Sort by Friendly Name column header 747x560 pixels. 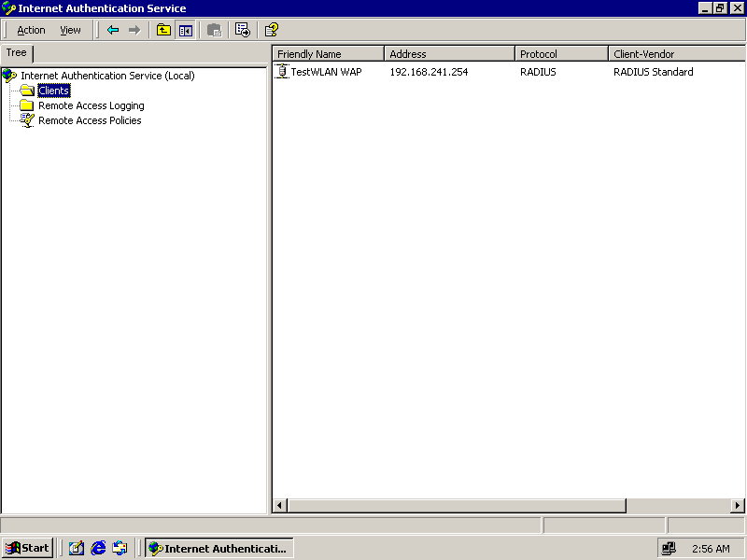tap(327, 54)
